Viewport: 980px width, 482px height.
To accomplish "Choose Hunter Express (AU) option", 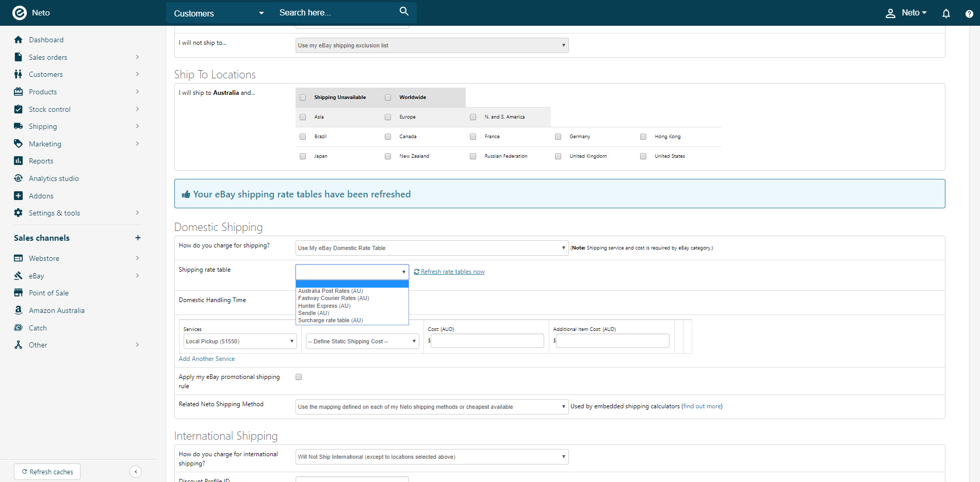I will (352, 306).
